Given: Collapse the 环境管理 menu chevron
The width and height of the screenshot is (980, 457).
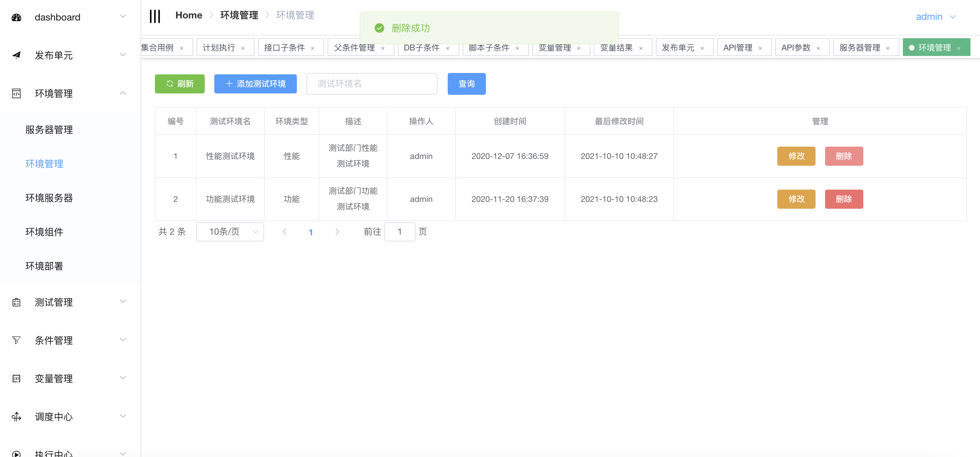Looking at the screenshot, I should [122, 93].
